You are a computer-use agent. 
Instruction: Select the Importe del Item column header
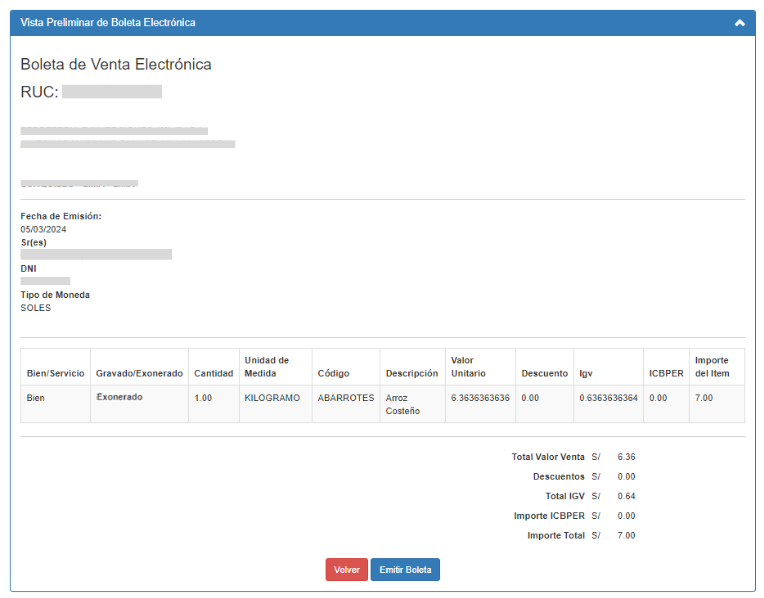click(712, 367)
